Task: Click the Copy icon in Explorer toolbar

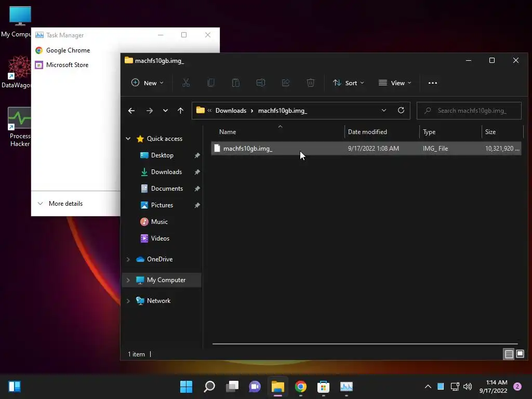Action: click(x=211, y=83)
